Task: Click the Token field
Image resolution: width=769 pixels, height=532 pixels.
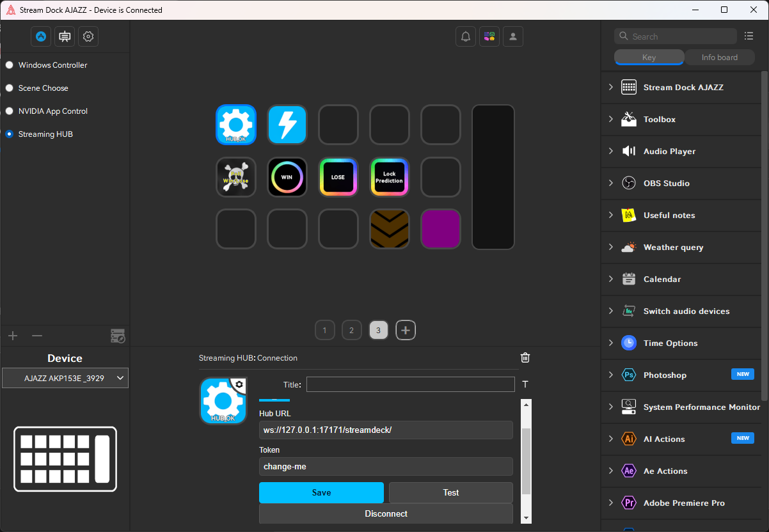Action: [386, 467]
